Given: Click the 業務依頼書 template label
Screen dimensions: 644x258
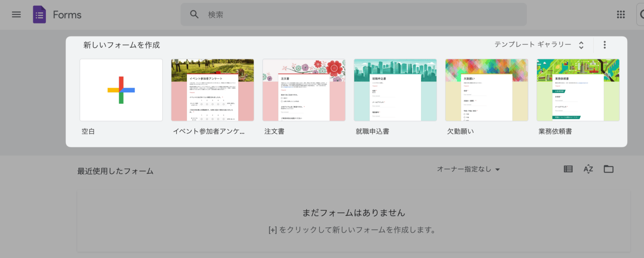Looking at the screenshot, I should point(555,131).
